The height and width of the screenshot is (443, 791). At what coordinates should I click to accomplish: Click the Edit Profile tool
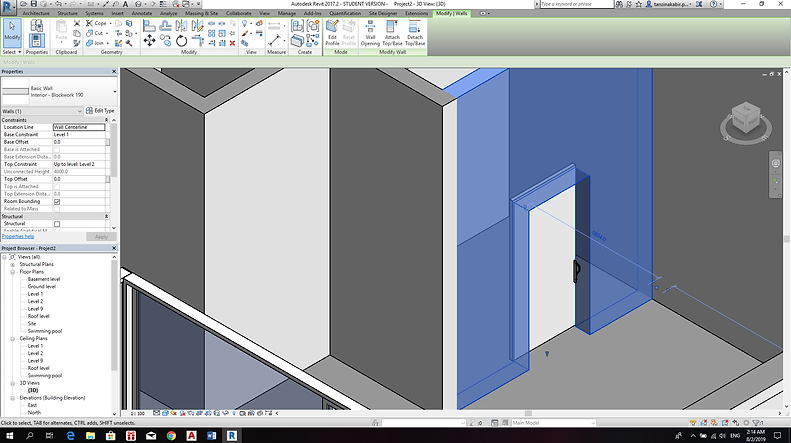point(332,33)
